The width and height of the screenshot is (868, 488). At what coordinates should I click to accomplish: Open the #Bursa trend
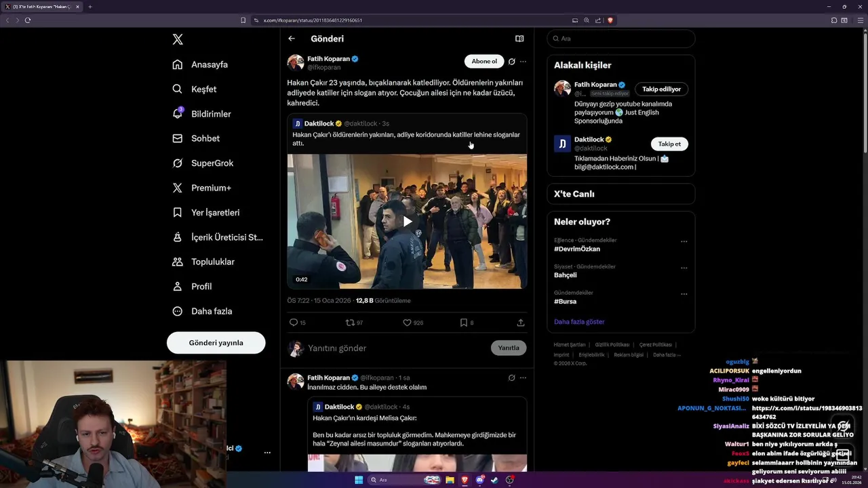click(x=565, y=301)
